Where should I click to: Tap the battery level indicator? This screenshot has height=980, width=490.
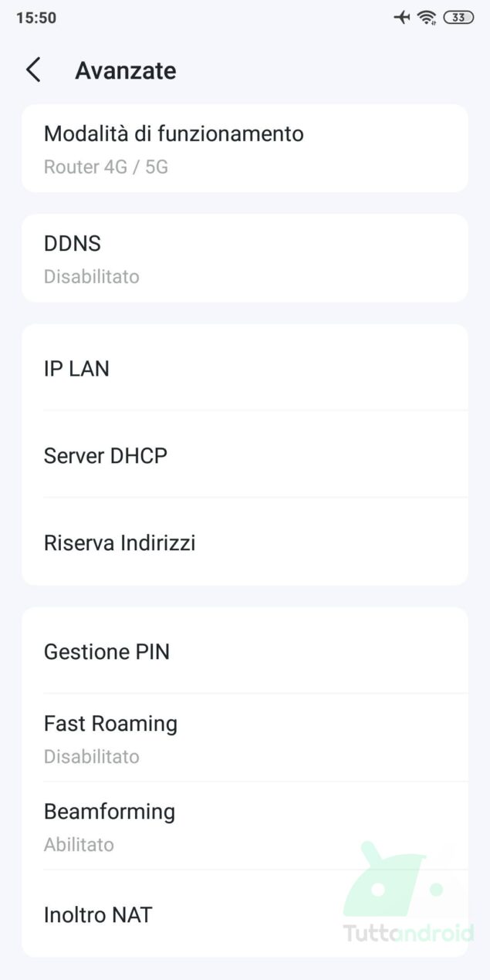[458, 17]
